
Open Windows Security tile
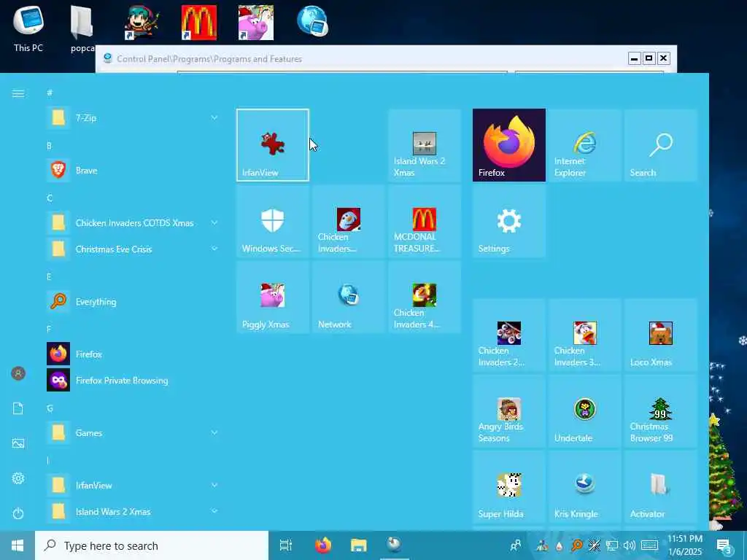click(273, 222)
